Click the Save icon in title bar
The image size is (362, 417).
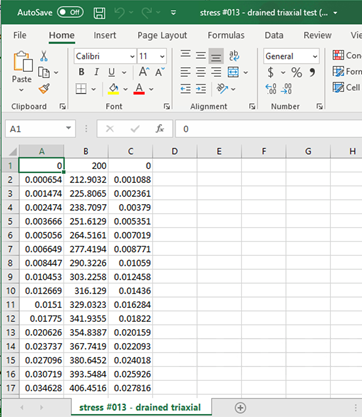(x=99, y=13)
